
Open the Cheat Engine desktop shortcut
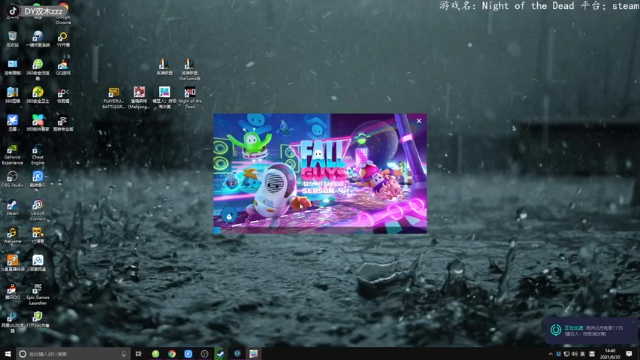[38, 154]
